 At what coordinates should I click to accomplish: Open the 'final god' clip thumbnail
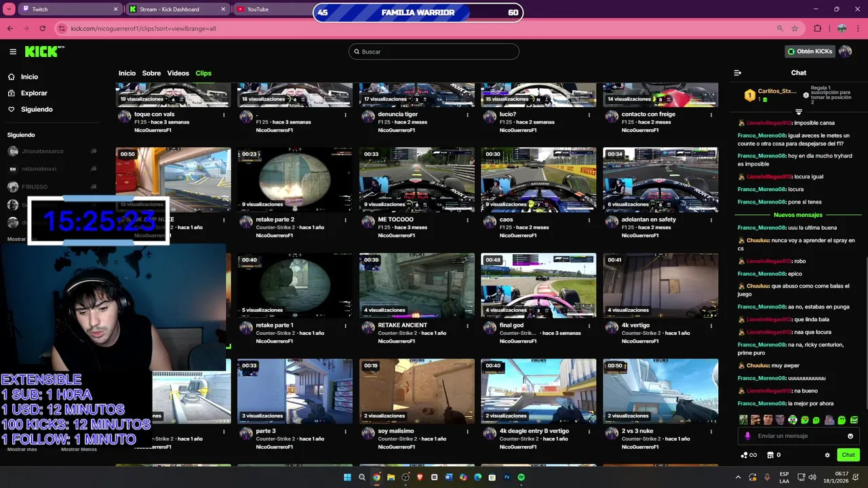coord(538,285)
